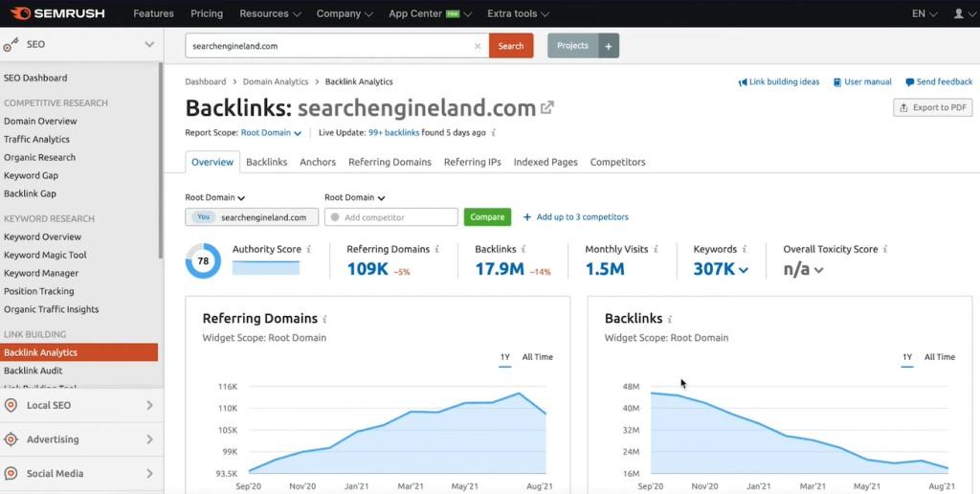Select 1Y range in Backlinks chart
980x494 pixels.
point(907,357)
